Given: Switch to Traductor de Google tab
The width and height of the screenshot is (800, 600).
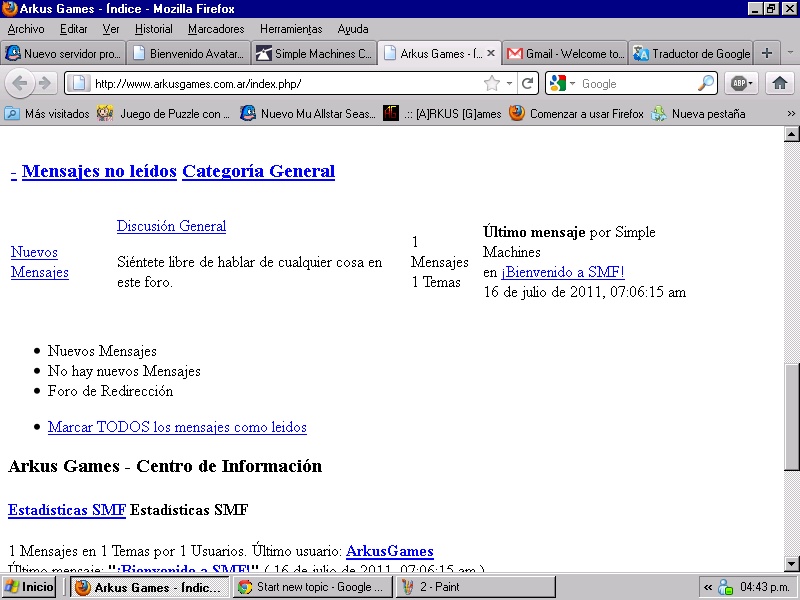Looking at the screenshot, I should 691,53.
